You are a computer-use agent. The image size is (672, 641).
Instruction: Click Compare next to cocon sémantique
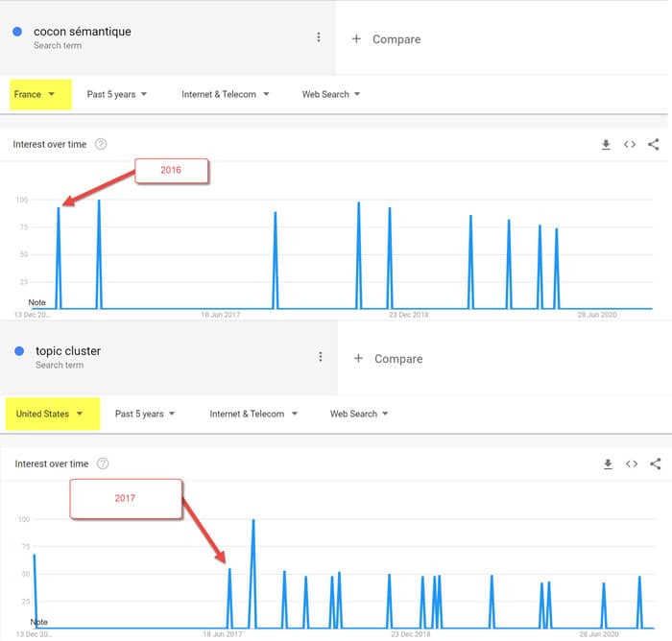click(387, 39)
